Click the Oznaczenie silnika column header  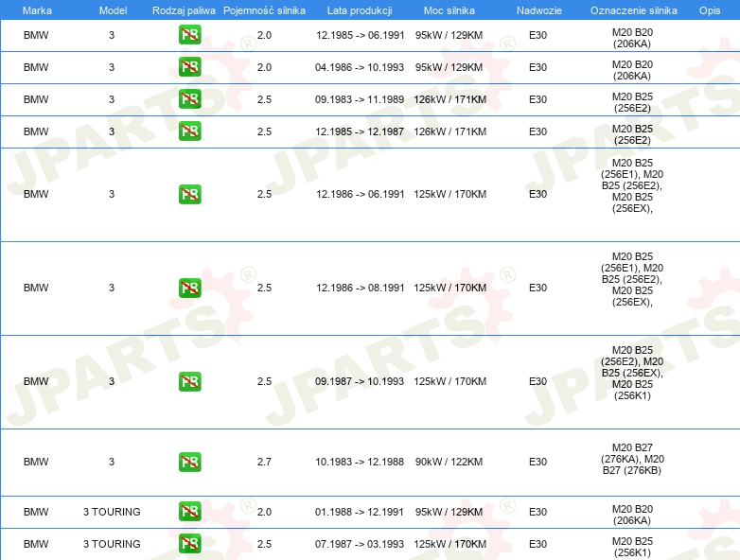633,10
